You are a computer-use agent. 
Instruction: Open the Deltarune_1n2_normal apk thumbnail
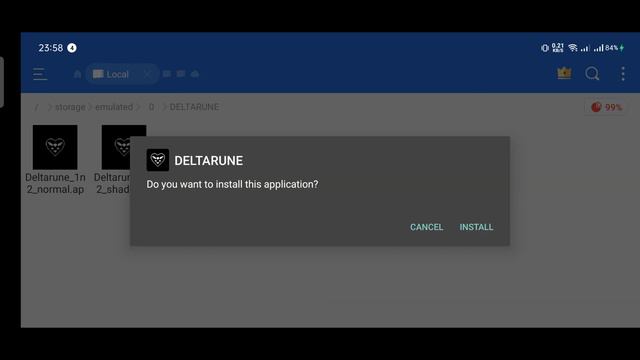[55, 147]
